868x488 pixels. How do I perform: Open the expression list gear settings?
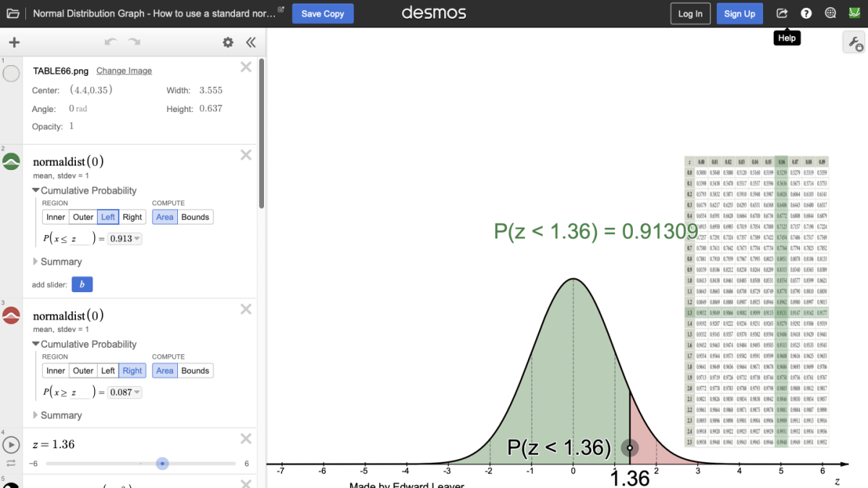[228, 43]
